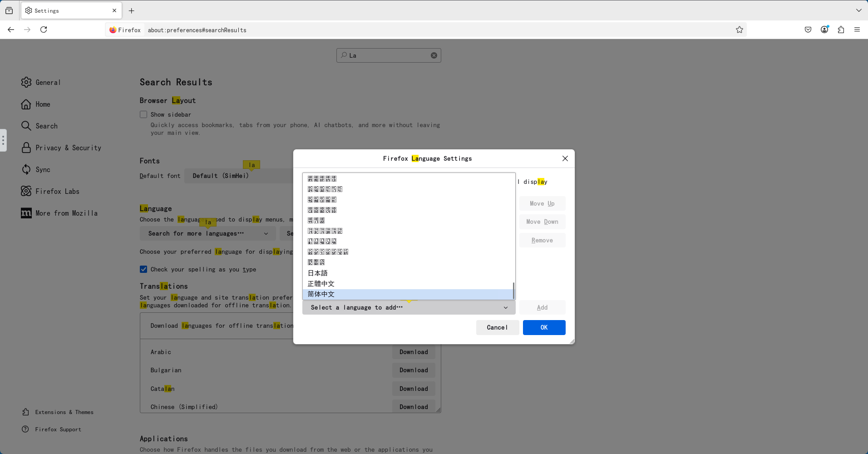Click the Remove language button
Image resolution: width=868 pixels, height=454 pixels.
click(x=542, y=240)
